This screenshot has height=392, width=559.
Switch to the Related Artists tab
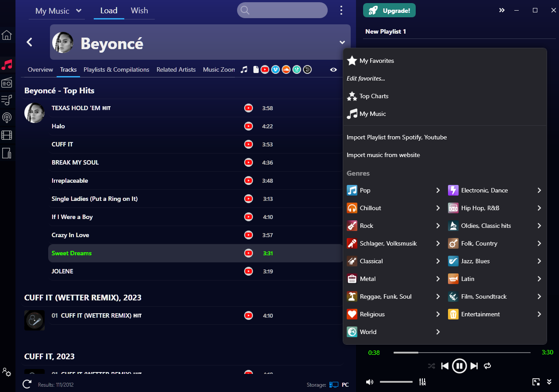point(176,69)
